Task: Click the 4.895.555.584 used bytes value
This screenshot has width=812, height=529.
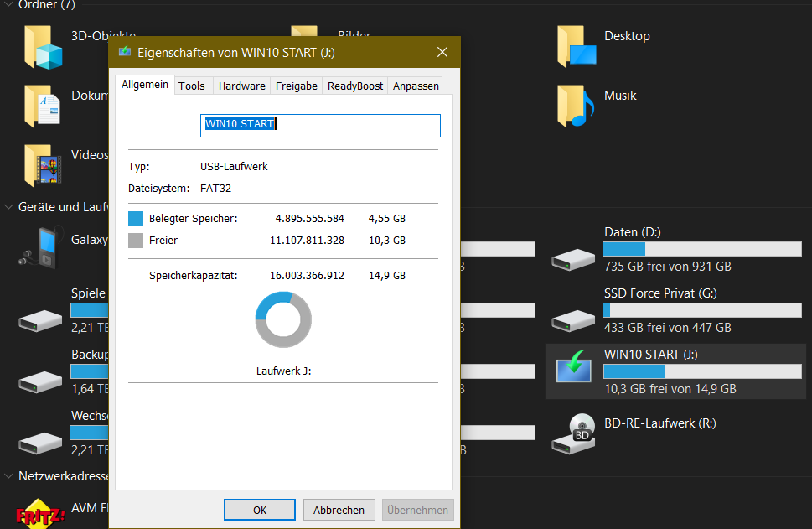Action: [310, 219]
